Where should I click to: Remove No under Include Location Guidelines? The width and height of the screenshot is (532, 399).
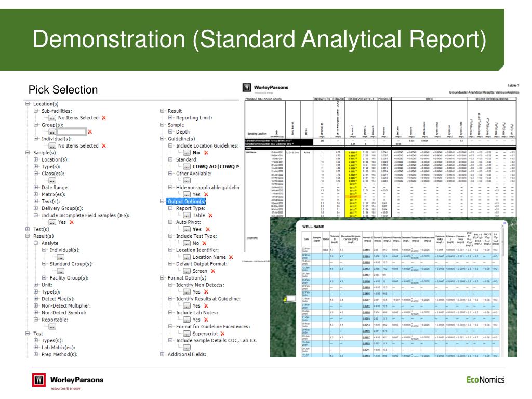[x=206, y=153]
